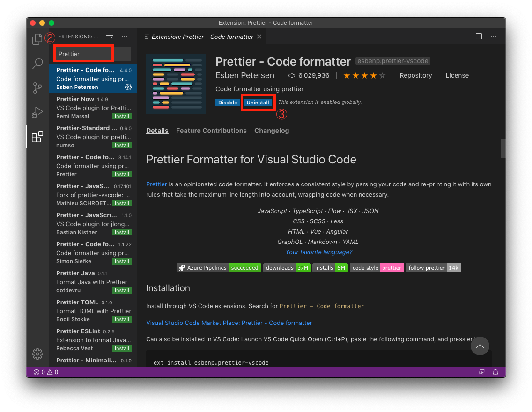Select Prettier - Minimali... list entry
The image size is (532, 412).
(x=93, y=360)
